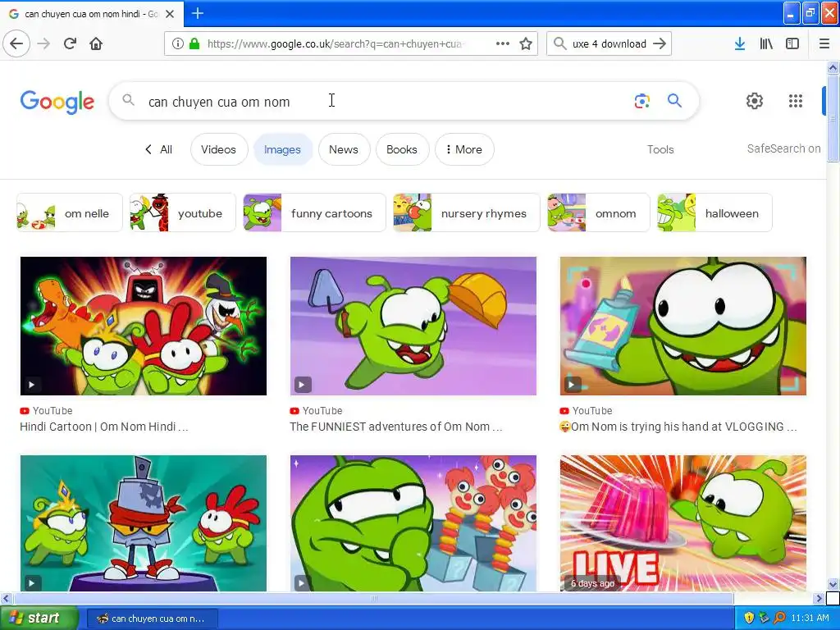Click the security shield tray icon
This screenshot has height=630, width=840.
(749, 618)
